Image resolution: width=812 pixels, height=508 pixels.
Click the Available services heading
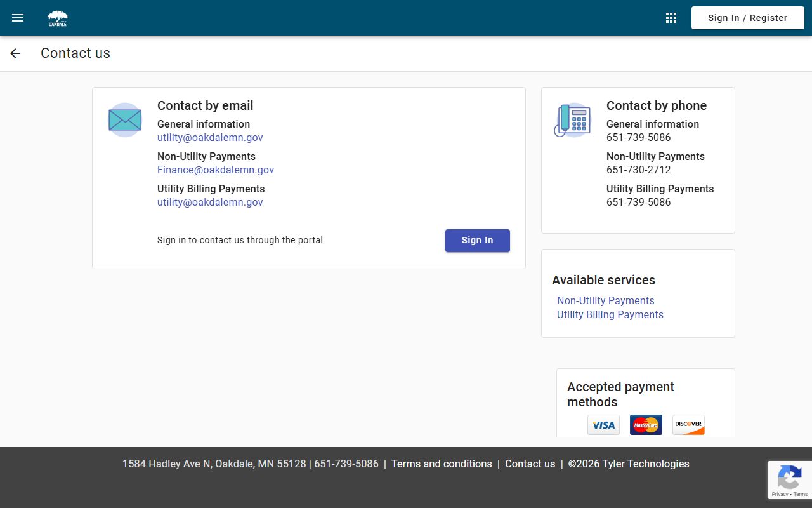pos(603,280)
